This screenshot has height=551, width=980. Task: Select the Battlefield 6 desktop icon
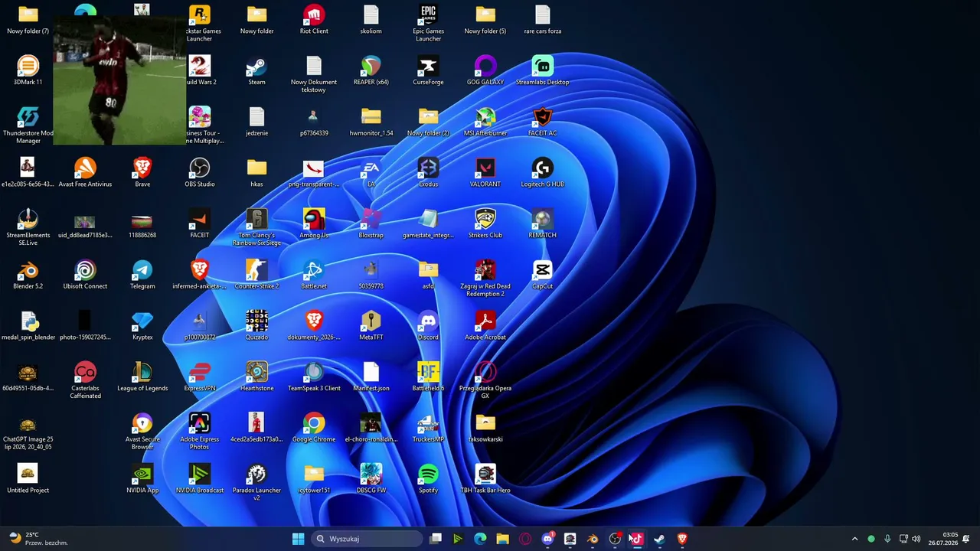428,377
